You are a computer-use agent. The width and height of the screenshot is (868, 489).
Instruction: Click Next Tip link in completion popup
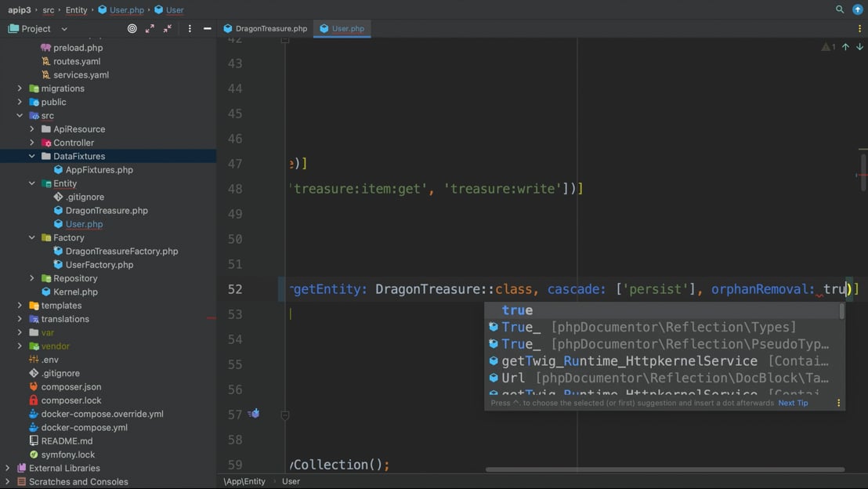point(793,403)
